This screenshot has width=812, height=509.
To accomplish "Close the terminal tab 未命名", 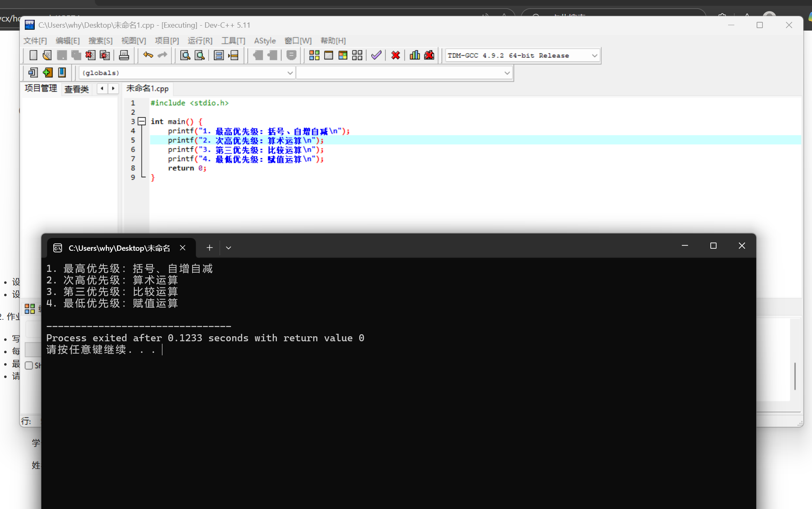I will (x=183, y=248).
